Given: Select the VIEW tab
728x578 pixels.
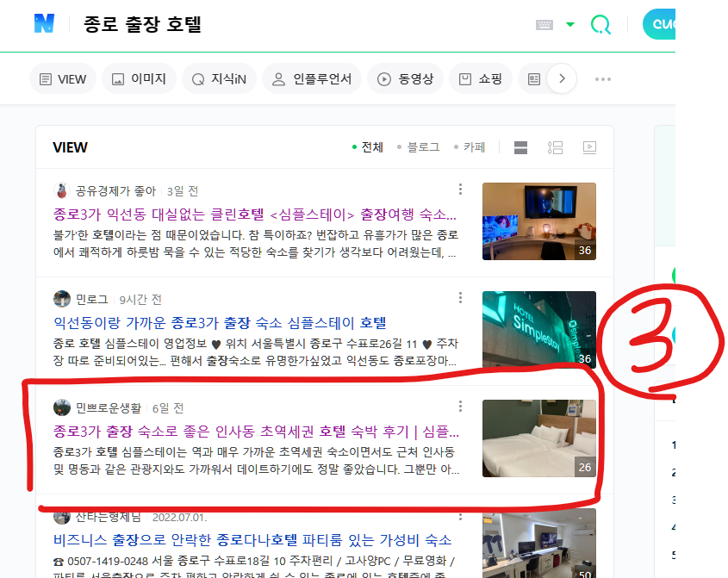Looking at the screenshot, I should (63, 79).
